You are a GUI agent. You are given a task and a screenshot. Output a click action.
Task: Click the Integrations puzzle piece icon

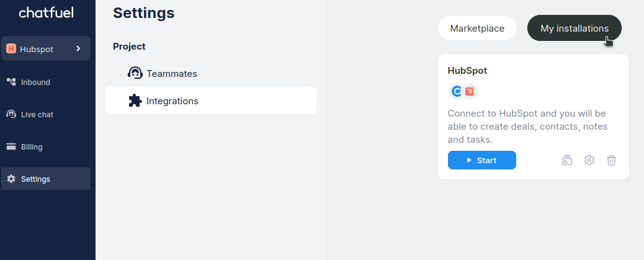(x=135, y=101)
